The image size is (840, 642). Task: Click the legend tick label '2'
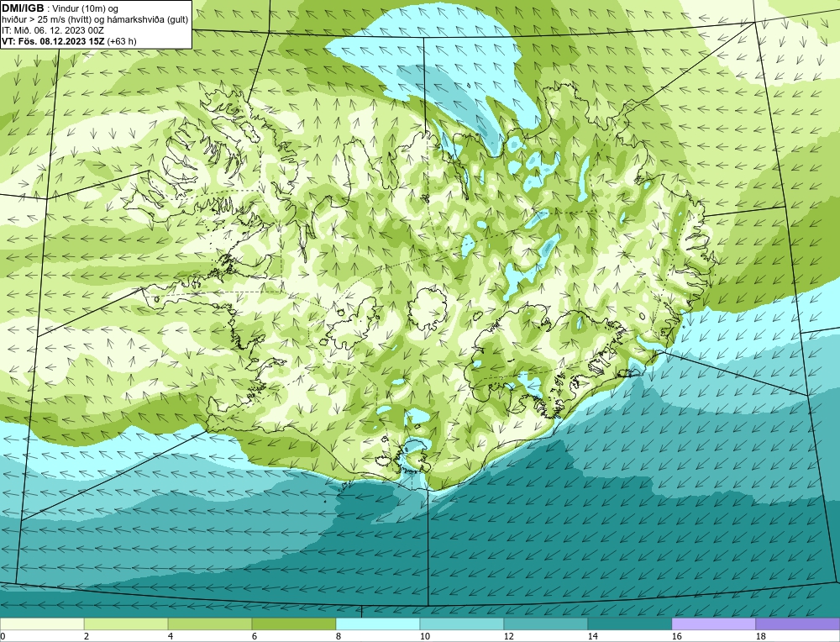[x=87, y=636]
